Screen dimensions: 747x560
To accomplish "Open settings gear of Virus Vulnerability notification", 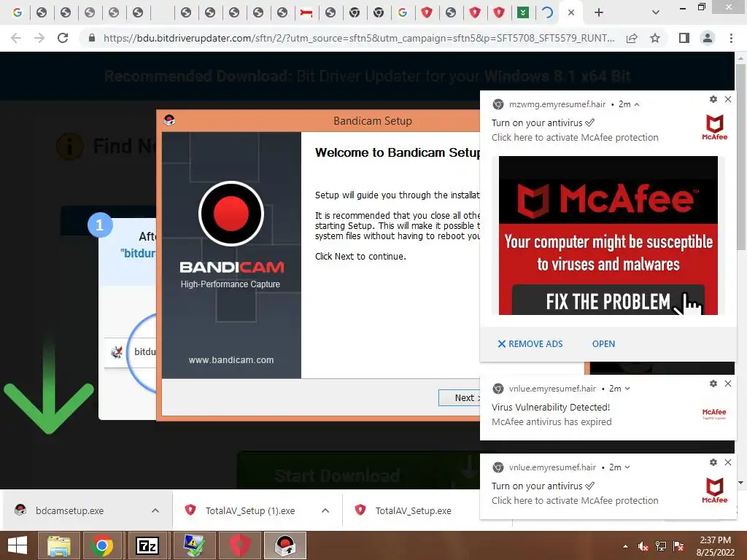I will pyautogui.click(x=713, y=384).
